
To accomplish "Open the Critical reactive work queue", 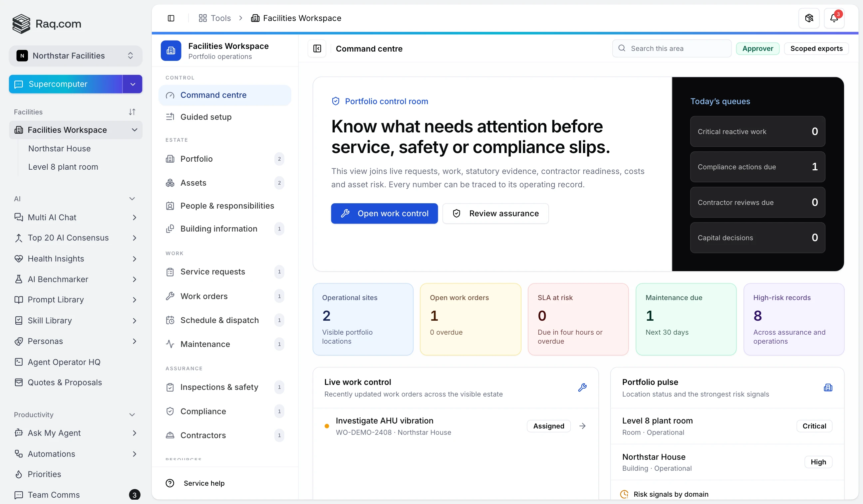I will (757, 131).
